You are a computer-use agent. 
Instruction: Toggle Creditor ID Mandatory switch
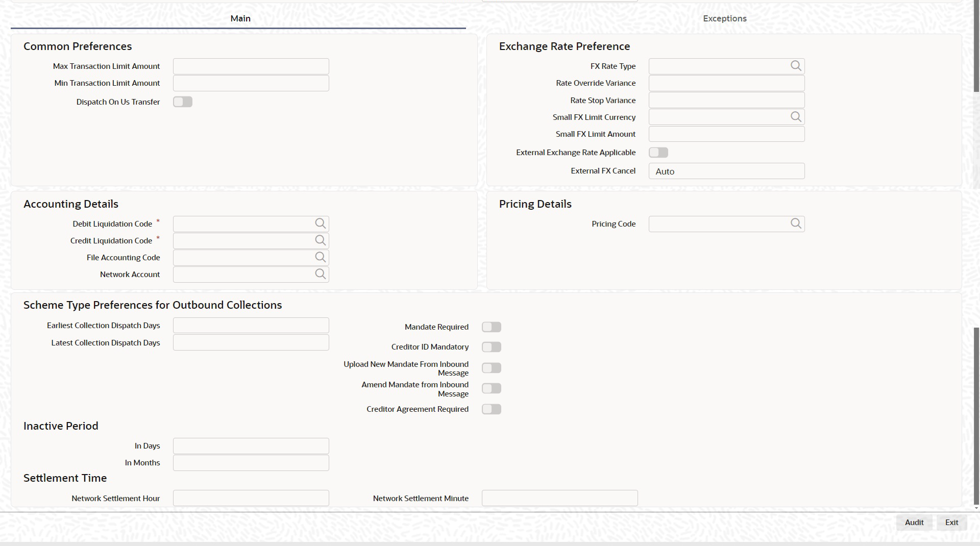click(492, 347)
